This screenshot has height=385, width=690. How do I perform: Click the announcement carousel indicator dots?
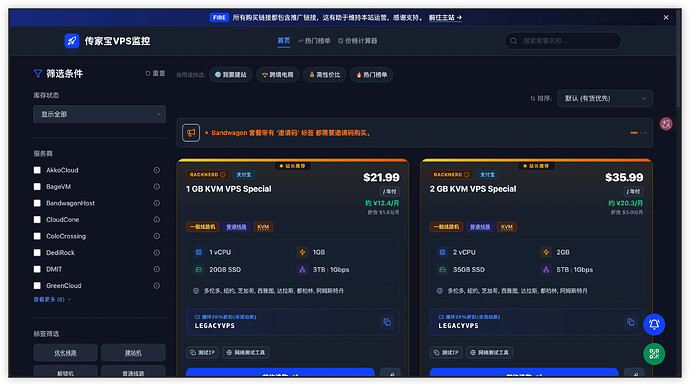(639, 132)
